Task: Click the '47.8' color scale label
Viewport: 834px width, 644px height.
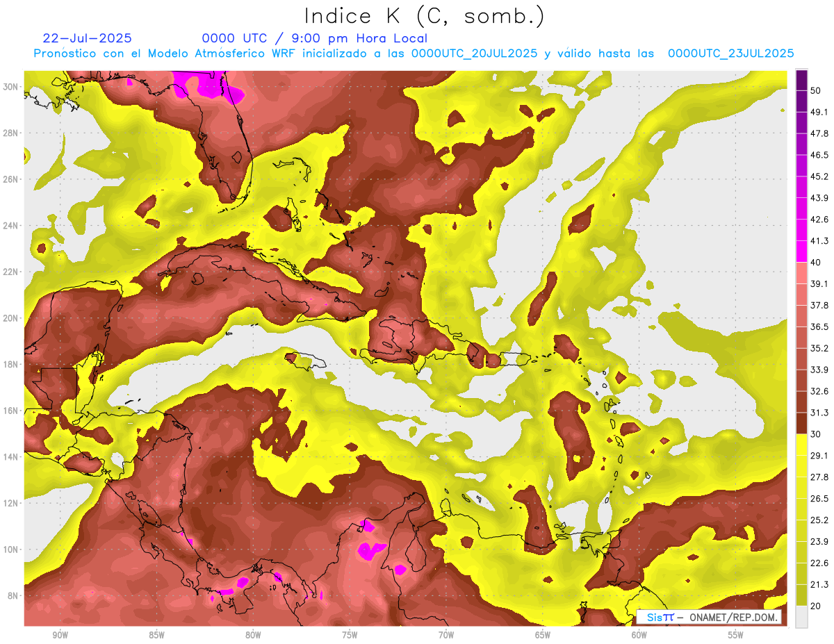Action: coord(819,133)
